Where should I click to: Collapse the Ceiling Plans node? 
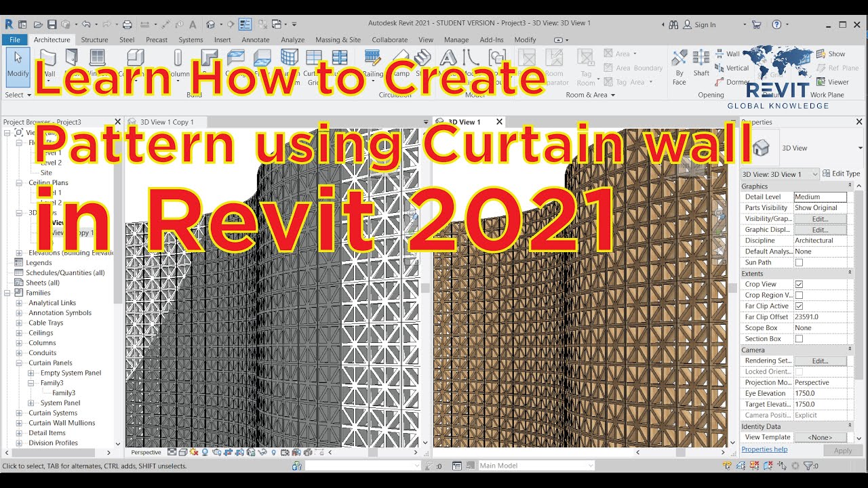[x=19, y=182]
